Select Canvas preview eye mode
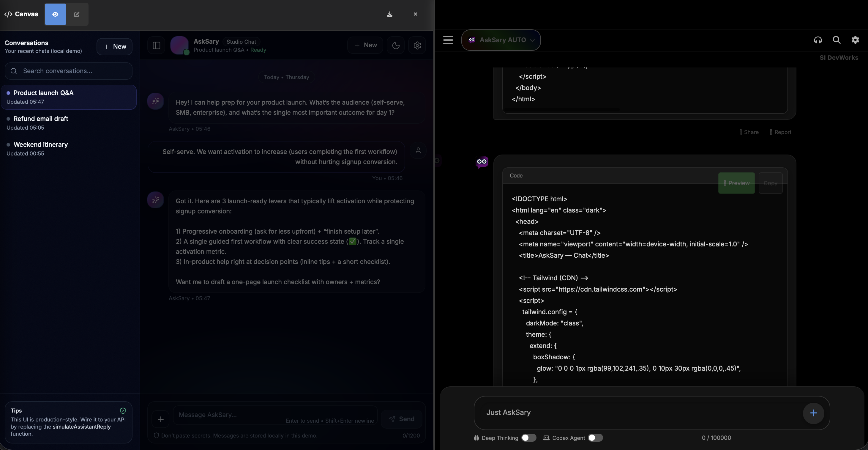 click(55, 14)
